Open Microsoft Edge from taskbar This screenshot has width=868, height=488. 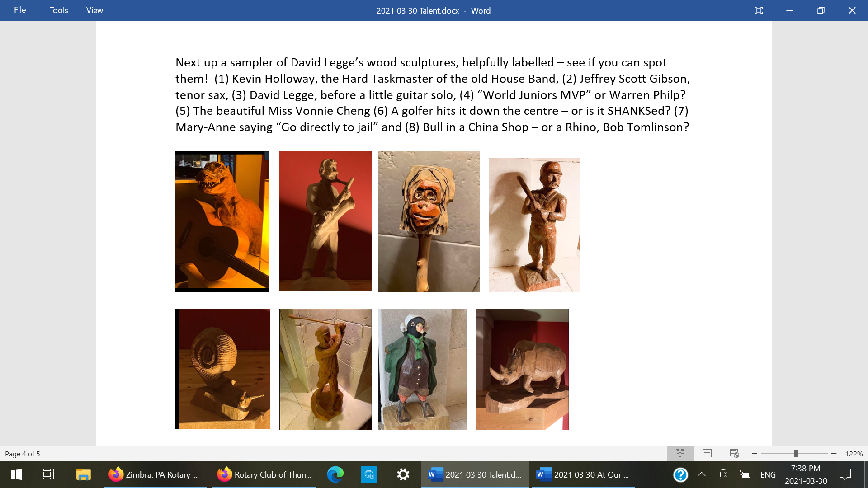335,474
